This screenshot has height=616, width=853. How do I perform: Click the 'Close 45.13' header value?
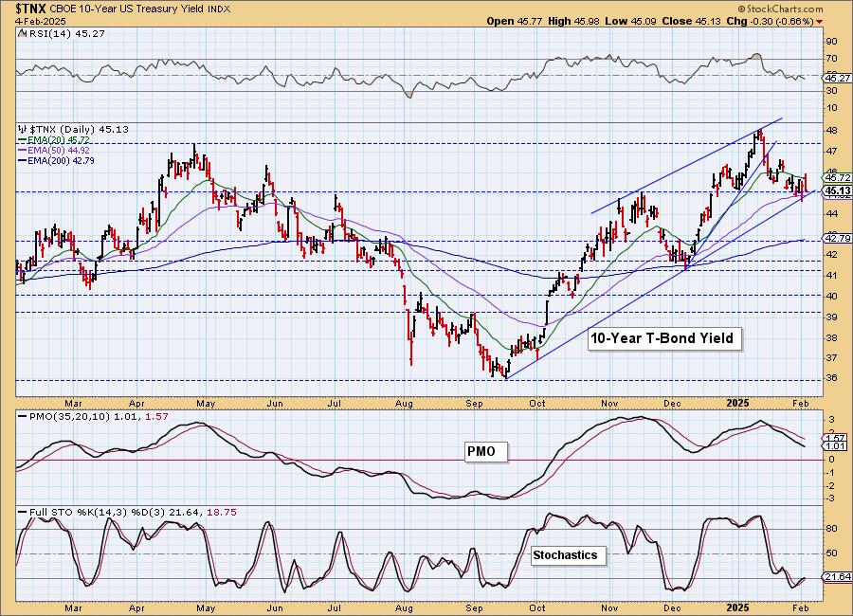pyautogui.click(x=691, y=21)
